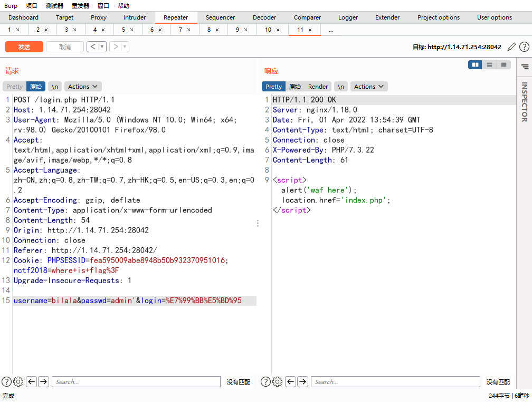Switch to the User options tab
Screen dimensions: 532x402
pyautogui.click(x=495, y=17)
